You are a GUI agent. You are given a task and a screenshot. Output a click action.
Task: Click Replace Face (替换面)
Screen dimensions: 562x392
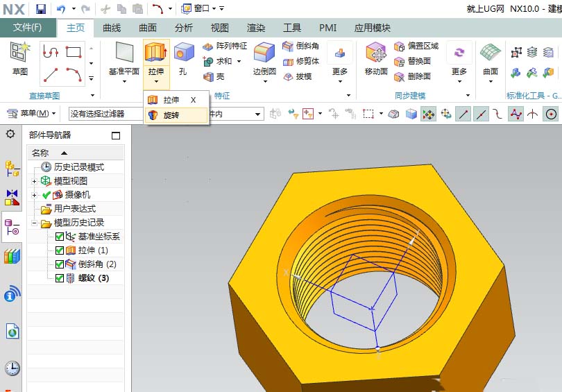412,61
